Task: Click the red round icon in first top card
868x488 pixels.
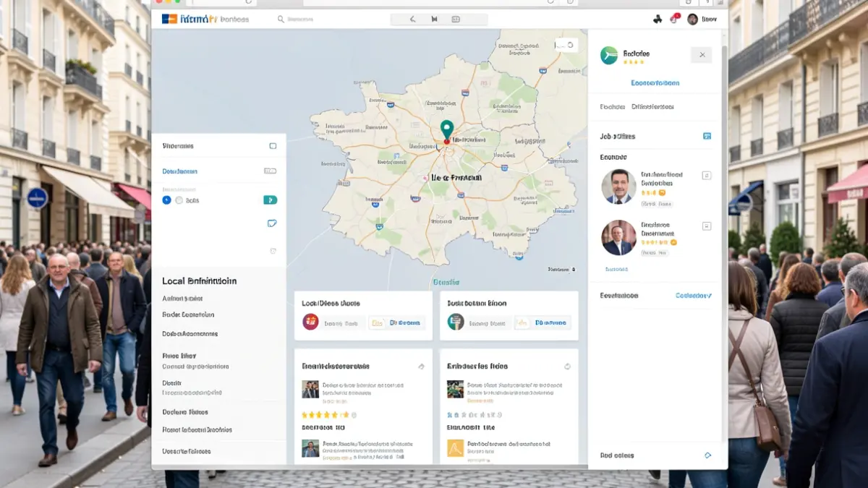Action: click(x=310, y=322)
